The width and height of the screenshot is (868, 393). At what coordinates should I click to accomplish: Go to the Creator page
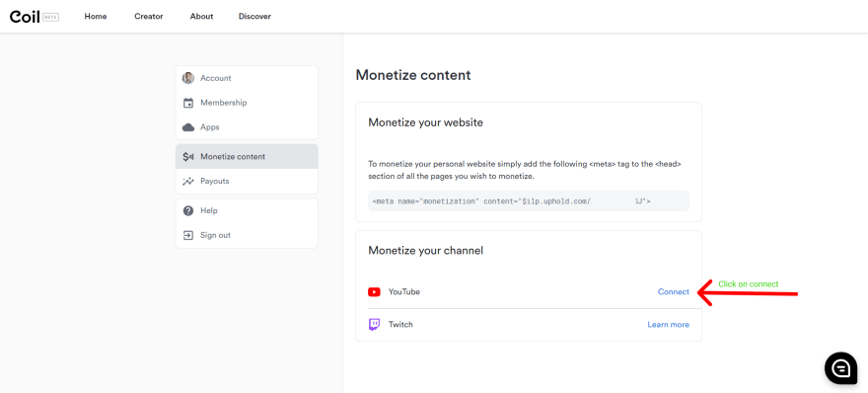149,17
